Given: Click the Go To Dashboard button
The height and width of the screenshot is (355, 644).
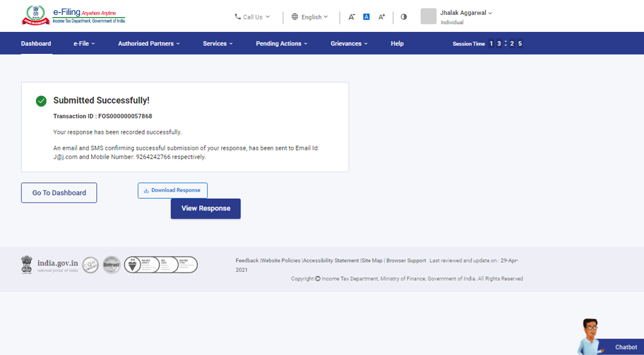Looking at the screenshot, I should pyautogui.click(x=59, y=193).
